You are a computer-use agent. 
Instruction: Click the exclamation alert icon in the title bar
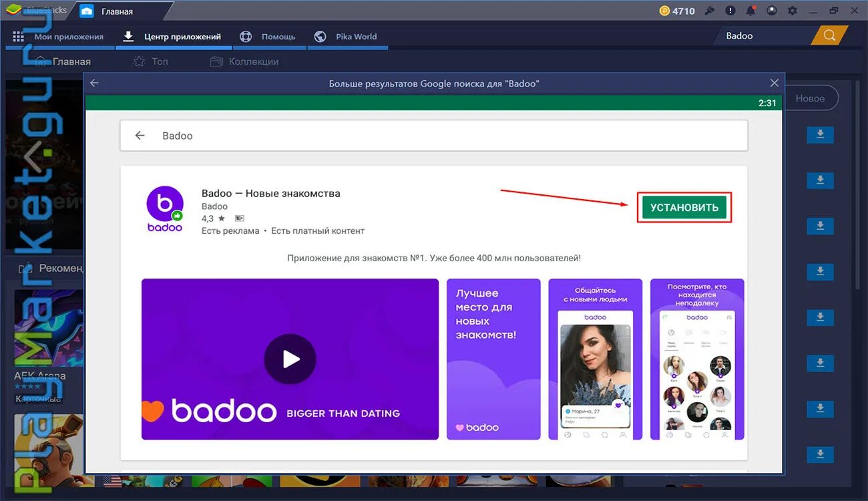point(731,11)
